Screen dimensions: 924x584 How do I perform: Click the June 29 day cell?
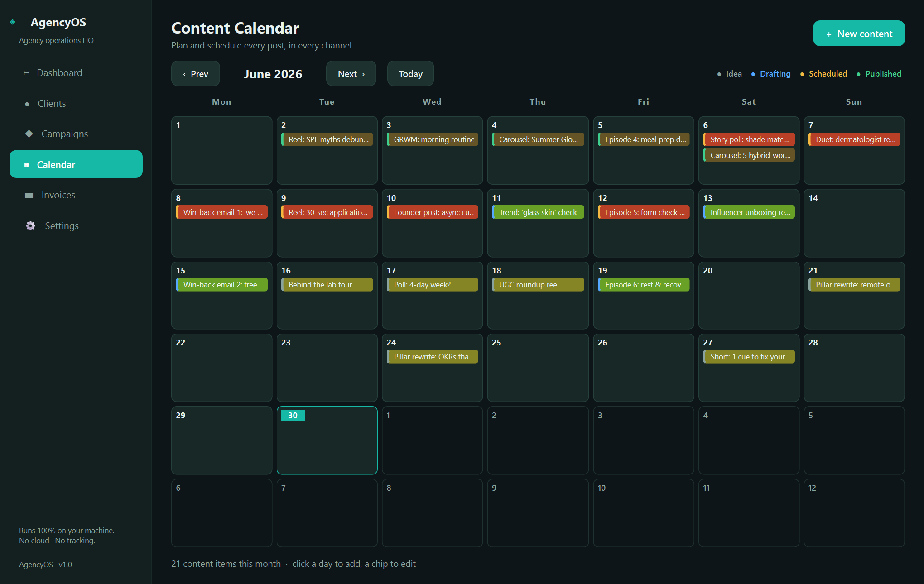[222, 440]
